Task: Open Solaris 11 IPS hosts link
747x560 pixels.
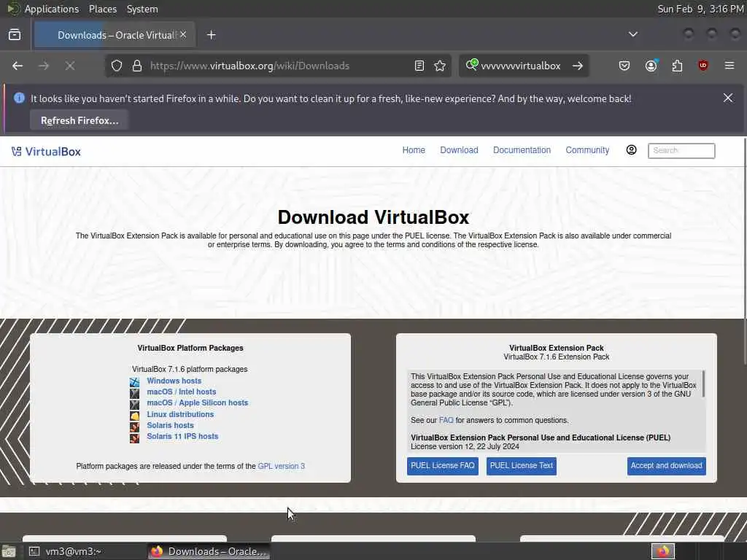Action: point(182,436)
